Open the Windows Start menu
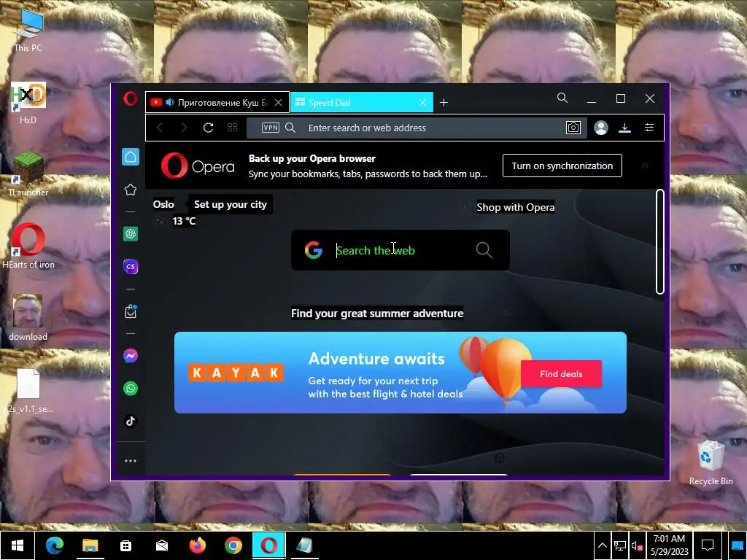 [x=18, y=545]
